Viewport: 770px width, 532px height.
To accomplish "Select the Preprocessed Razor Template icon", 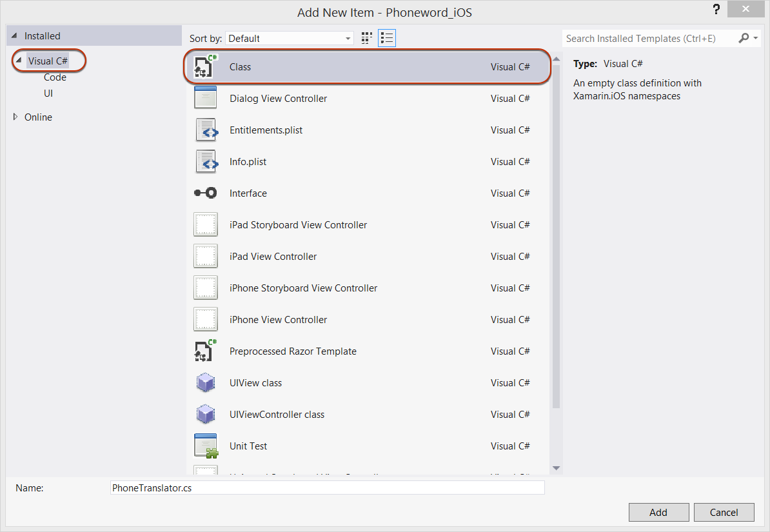I will [x=206, y=351].
